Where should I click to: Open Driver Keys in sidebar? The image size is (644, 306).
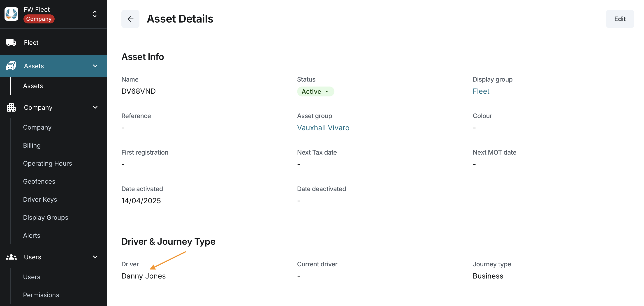tap(40, 199)
